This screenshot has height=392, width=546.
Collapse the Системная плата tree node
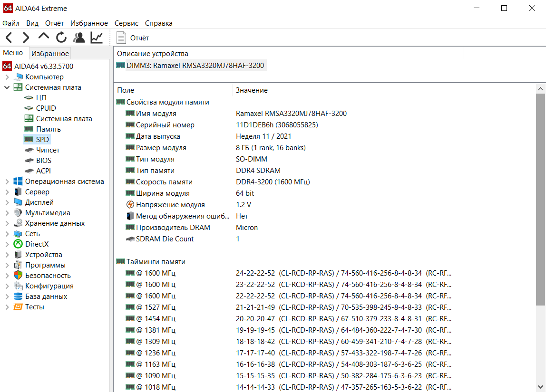pyautogui.click(x=7, y=87)
